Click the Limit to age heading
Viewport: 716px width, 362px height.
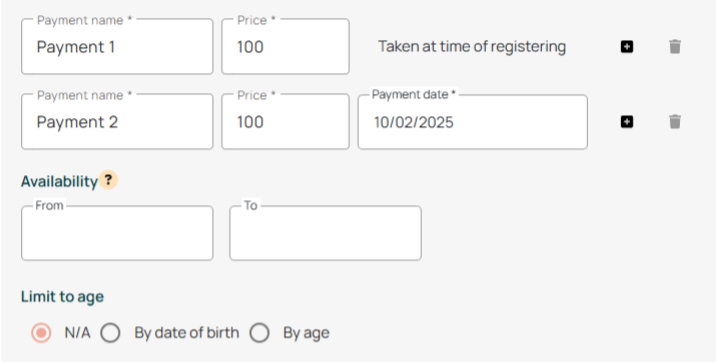[x=63, y=297]
